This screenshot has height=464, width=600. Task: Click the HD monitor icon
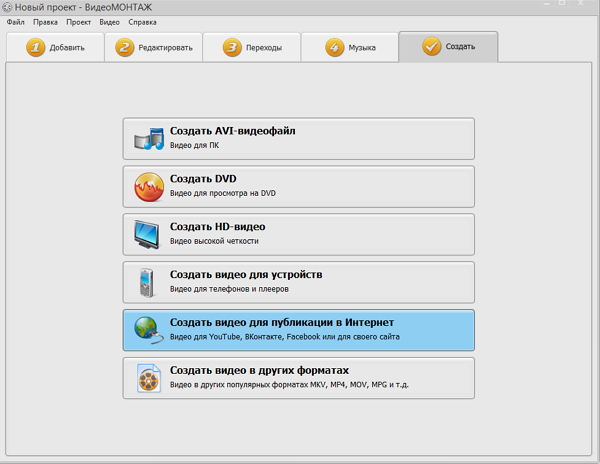pyautogui.click(x=147, y=234)
